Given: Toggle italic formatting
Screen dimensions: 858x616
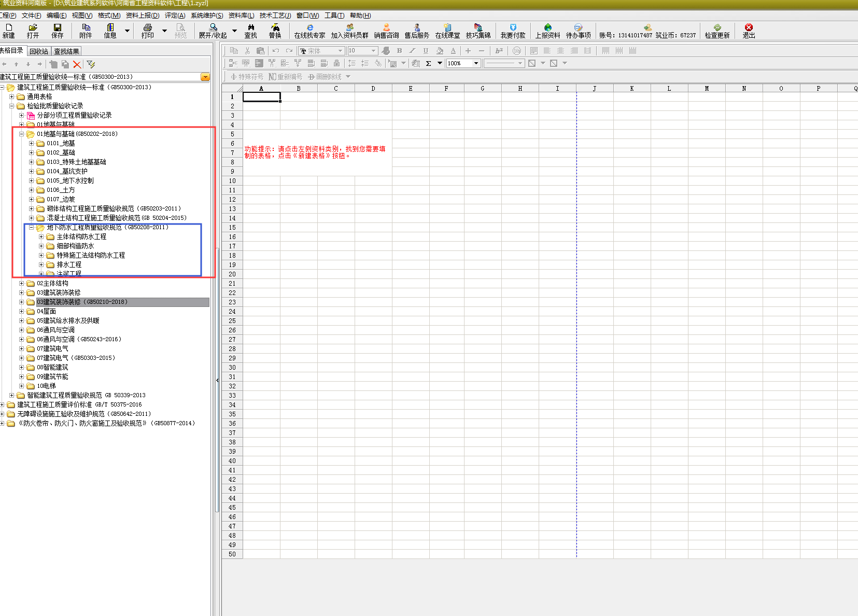Looking at the screenshot, I should tap(413, 51).
